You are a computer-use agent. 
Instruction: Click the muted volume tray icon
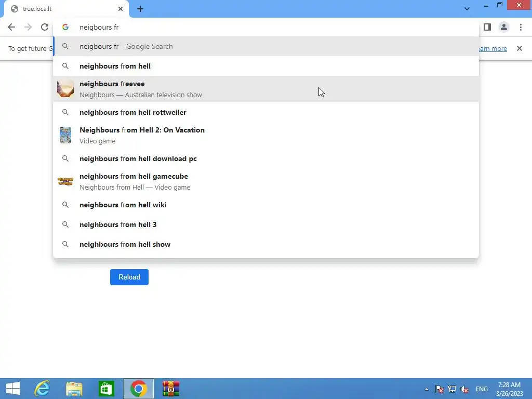click(464, 389)
